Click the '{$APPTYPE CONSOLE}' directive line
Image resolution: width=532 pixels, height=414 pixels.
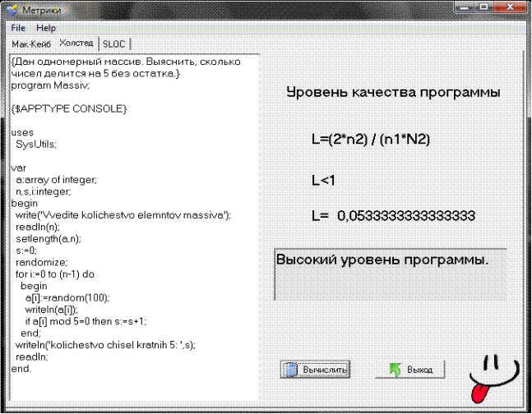(69, 108)
